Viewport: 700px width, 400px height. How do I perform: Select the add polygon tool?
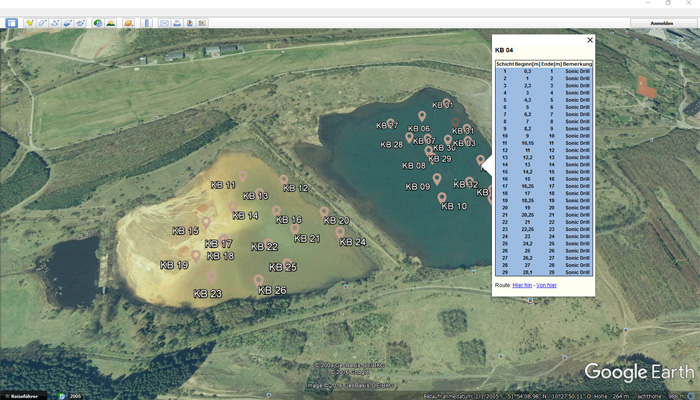pos(41,21)
